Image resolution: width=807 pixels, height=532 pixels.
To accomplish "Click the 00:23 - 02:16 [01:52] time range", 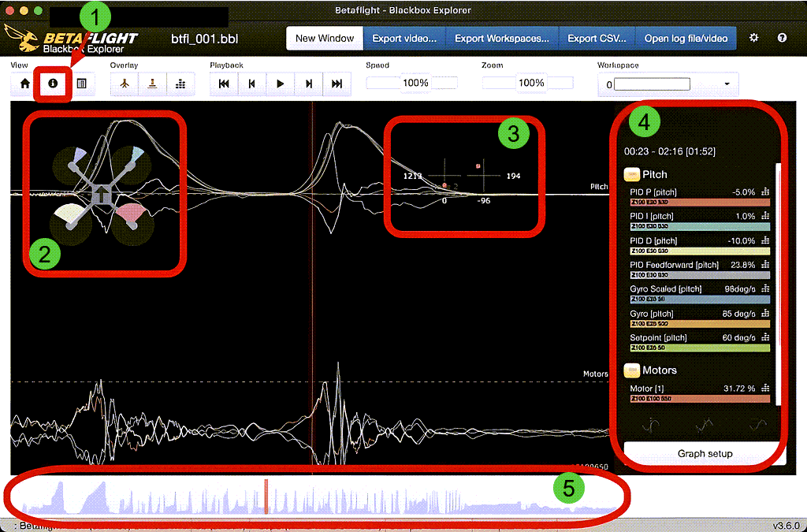I will (670, 151).
